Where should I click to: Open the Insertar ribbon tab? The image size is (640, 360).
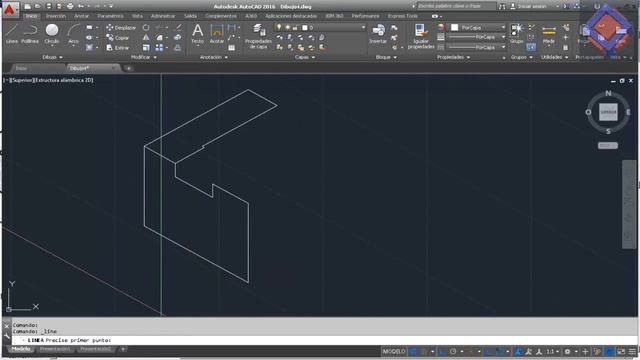[x=56, y=16]
